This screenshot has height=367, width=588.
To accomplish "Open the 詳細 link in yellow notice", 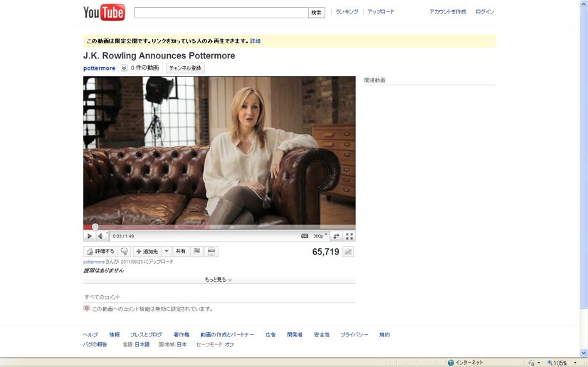I will (x=256, y=41).
